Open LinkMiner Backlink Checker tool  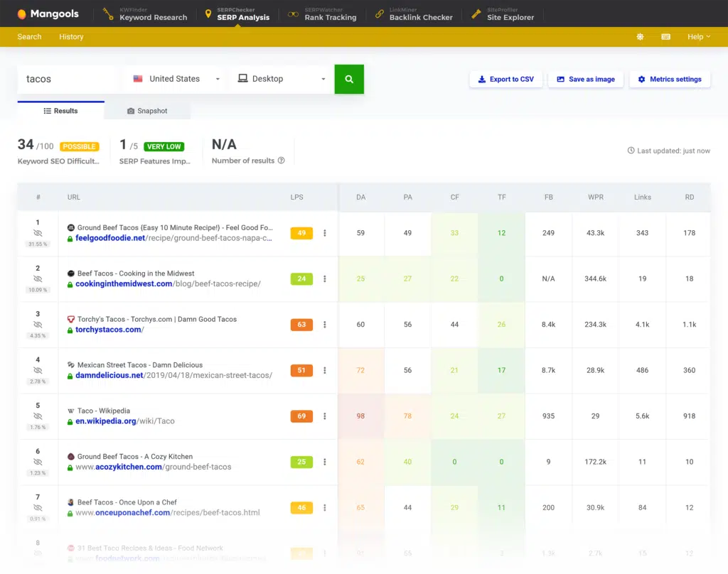point(413,13)
